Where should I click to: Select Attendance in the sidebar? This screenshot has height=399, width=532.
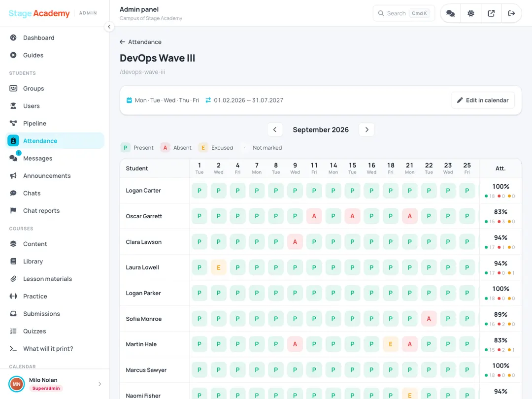tap(55, 141)
